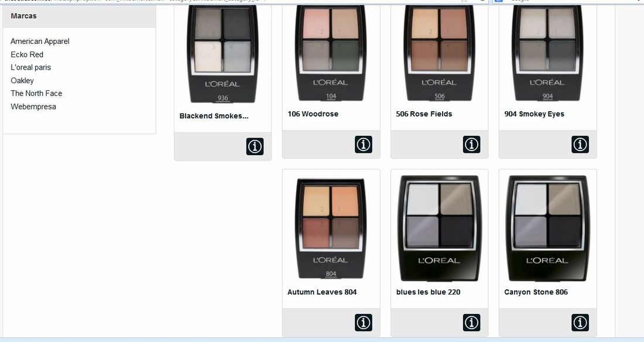Click the 506 Rose Fields title
Image resolution: width=644 pixels, height=342 pixels.
tap(424, 114)
